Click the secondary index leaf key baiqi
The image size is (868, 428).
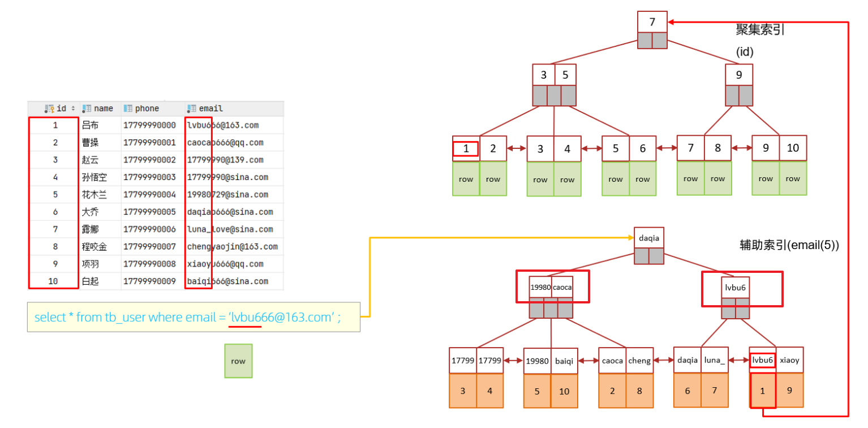point(564,361)
